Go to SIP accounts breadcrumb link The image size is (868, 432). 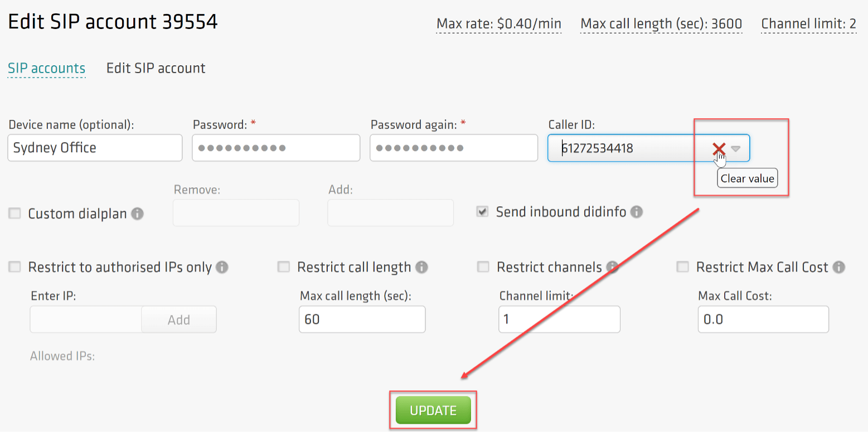click(46, 69)
